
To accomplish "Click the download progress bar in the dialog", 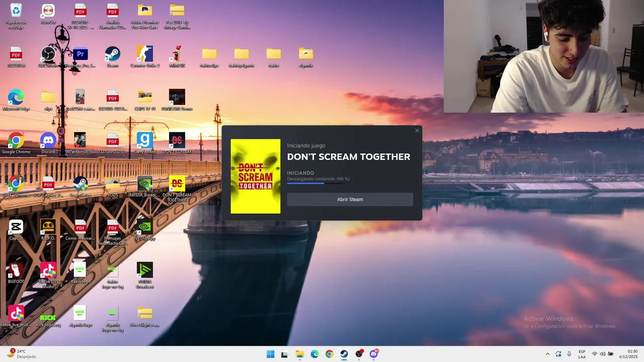I will pyautogui.click(x=316, y=184).
